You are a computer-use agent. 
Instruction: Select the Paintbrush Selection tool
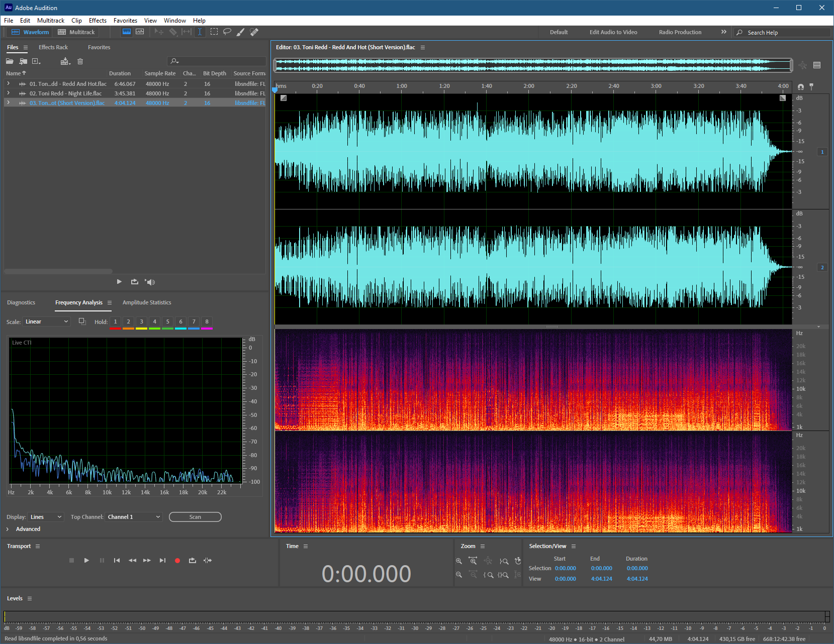241,32
